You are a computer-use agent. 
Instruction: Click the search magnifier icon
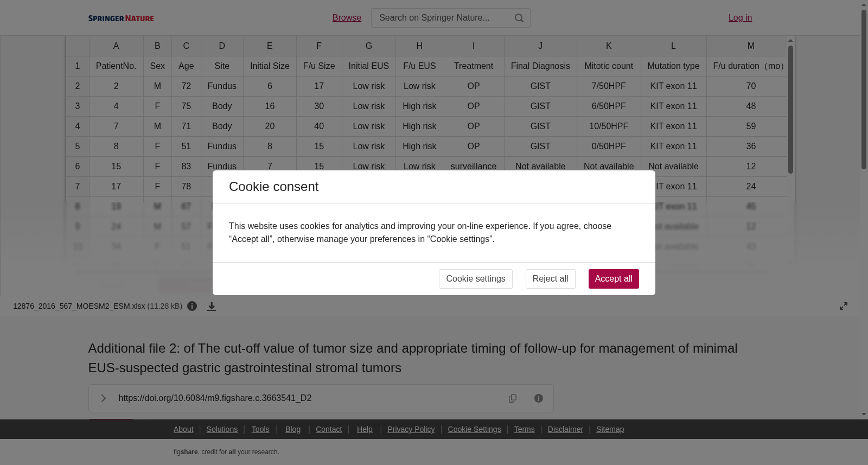pos(519,18)
